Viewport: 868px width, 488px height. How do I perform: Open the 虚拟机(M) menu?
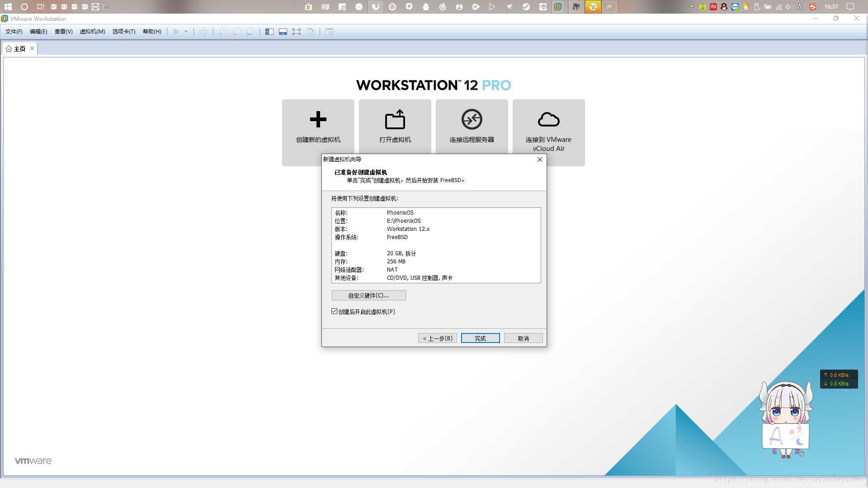click(x=92, y=32)
